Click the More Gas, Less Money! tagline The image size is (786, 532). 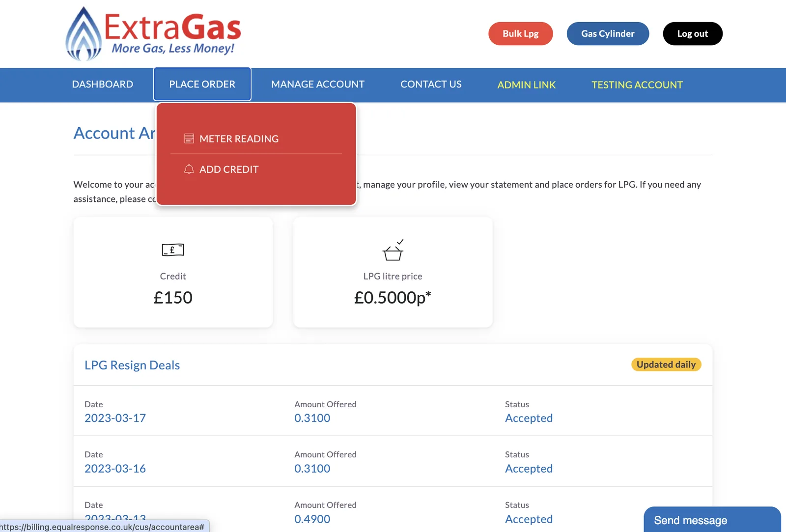click(x=173, y=48)
